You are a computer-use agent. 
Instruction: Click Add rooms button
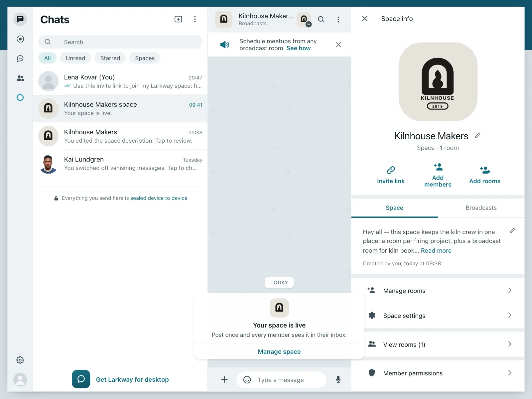tap(485, 175)
